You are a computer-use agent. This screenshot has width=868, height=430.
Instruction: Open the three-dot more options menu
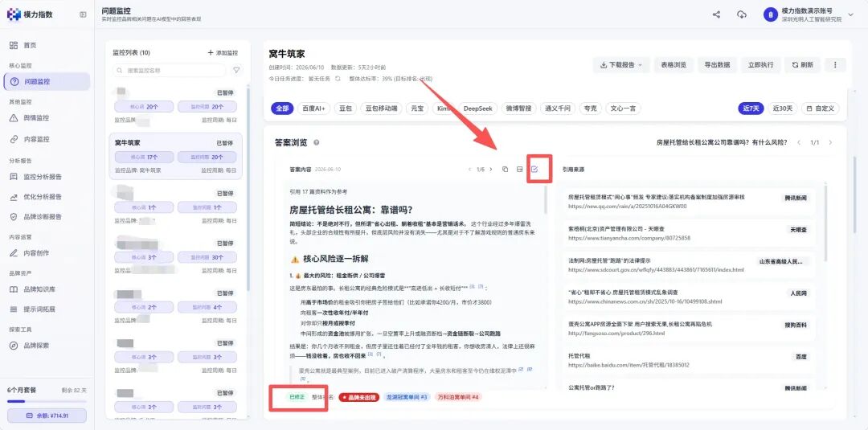click(x=835, y=65)
